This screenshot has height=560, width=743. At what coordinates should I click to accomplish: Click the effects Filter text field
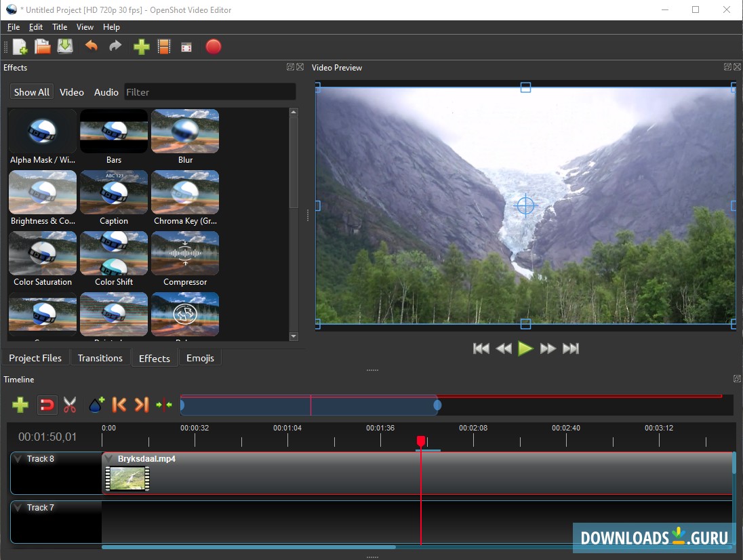(x=210, y=92)
